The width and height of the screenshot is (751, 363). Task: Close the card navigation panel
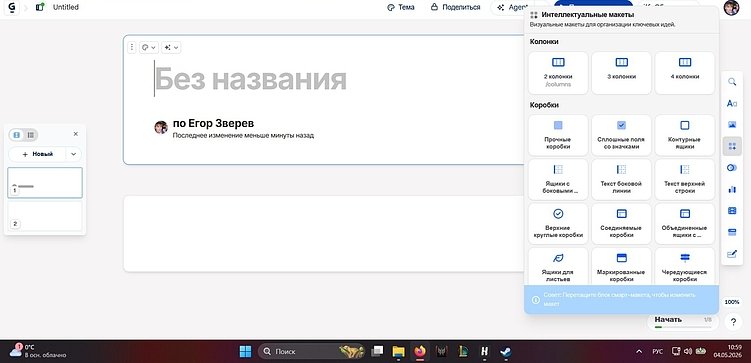tap(76, 134)
